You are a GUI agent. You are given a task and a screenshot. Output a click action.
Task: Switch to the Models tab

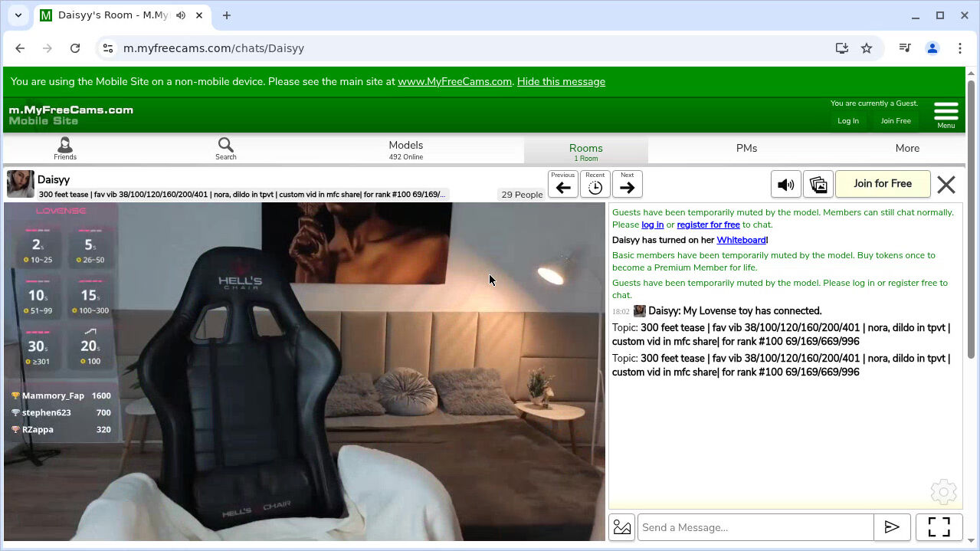405,149
